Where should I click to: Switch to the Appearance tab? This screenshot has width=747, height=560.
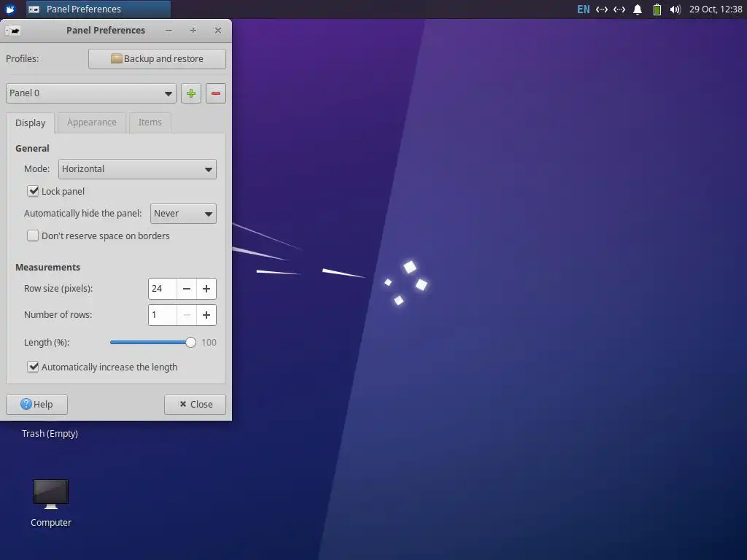pos(91,122)
